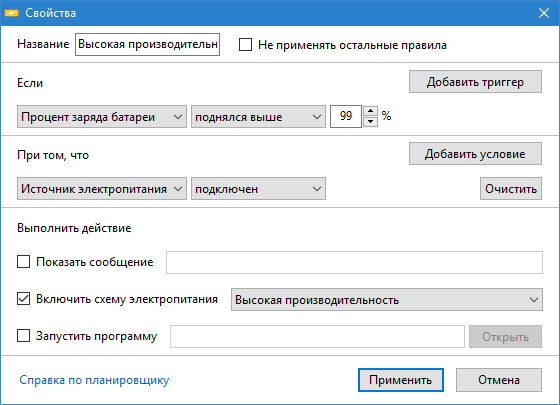Click the battery percentage value field showing 99

click(346, 116)
